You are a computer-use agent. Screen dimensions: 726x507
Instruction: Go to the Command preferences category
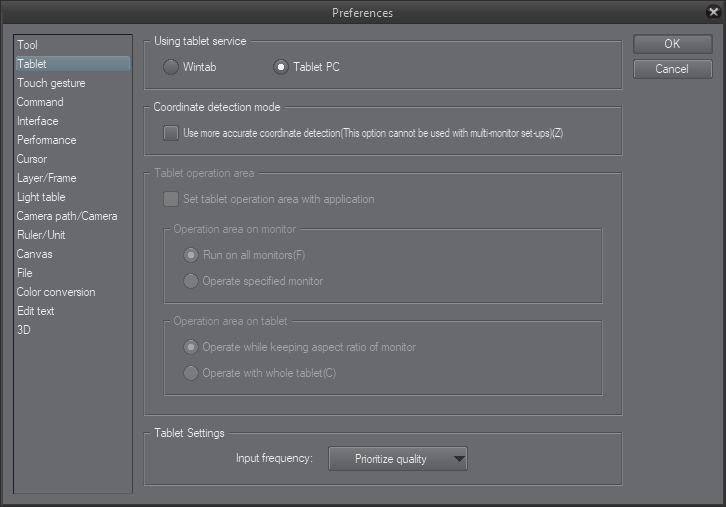pyautogui.click(x=40, y=102)
